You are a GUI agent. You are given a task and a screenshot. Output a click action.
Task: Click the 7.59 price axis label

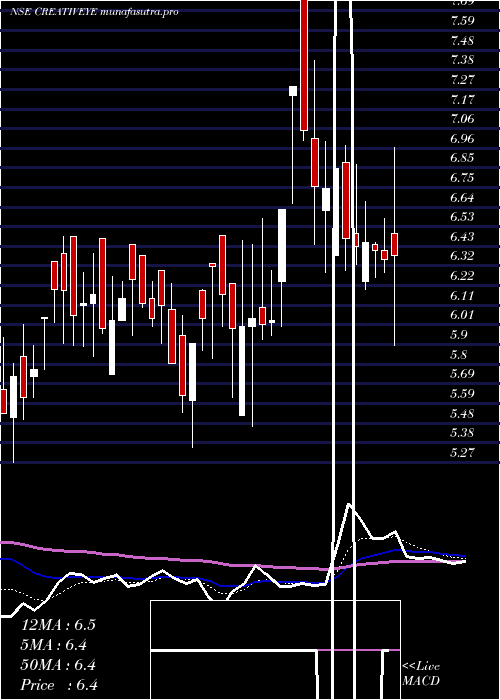point(462,21)
